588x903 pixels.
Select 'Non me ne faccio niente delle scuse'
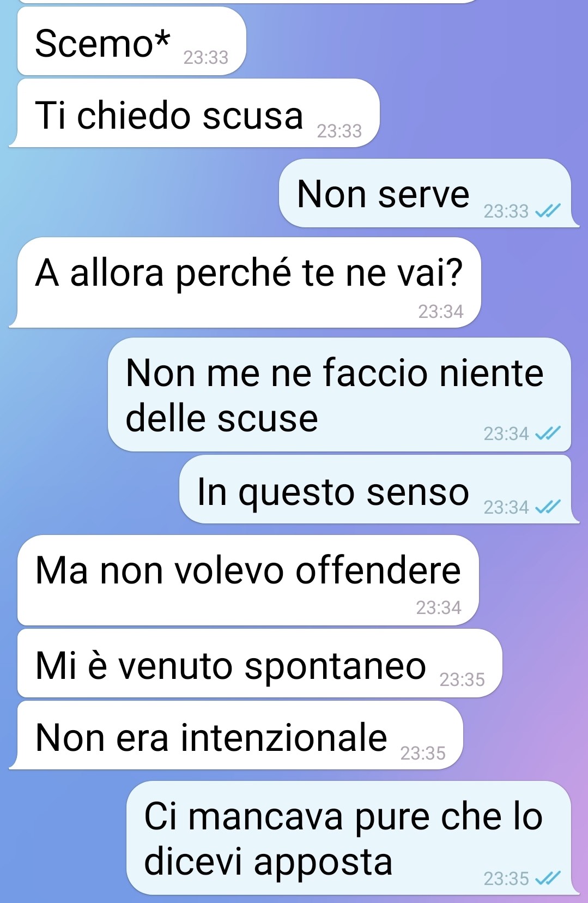340,394
